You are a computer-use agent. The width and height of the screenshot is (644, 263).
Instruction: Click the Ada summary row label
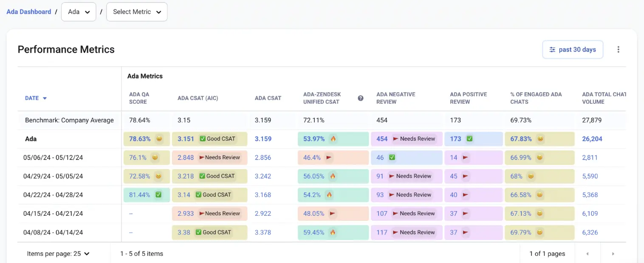click(31, 139)
